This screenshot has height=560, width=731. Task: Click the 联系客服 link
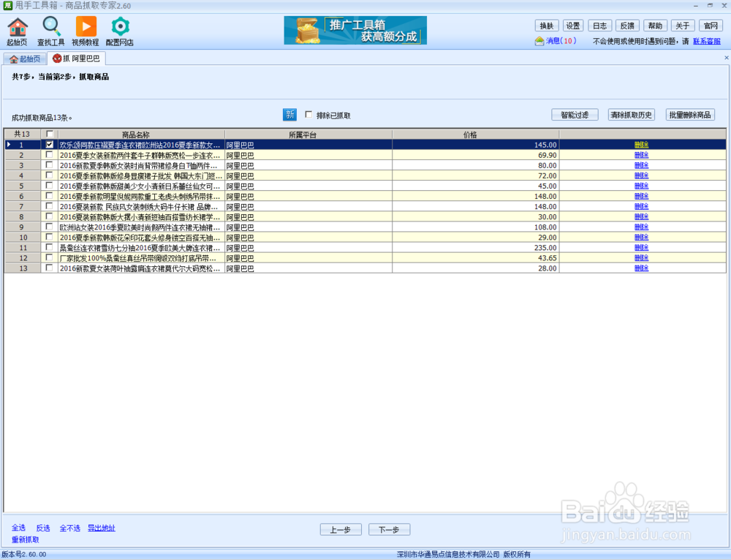(706, 41)
